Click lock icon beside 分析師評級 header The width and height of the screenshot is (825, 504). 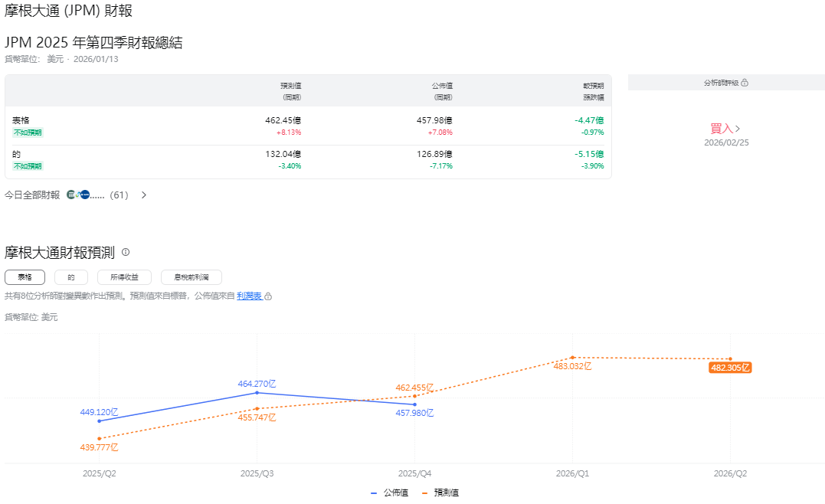[x=745, y=83]
